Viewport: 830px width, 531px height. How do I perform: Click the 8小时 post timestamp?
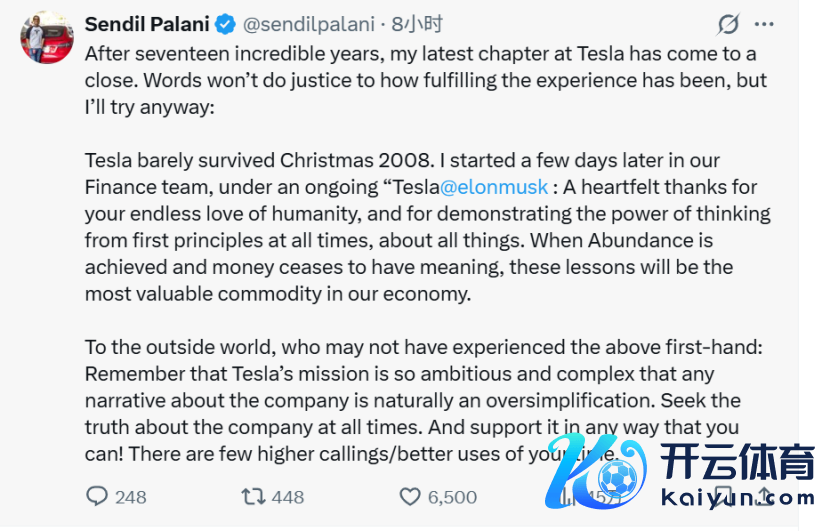point(419,24)
